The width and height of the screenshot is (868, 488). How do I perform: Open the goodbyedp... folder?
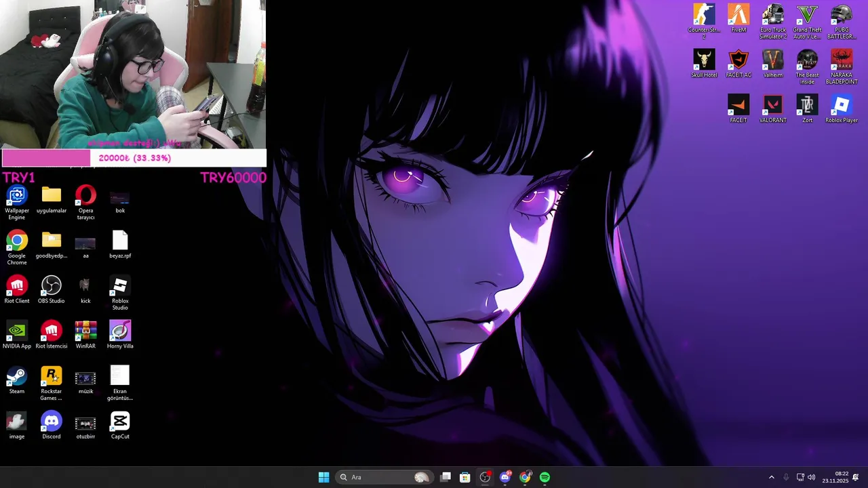pyautogui.click(x=52, y=245)
